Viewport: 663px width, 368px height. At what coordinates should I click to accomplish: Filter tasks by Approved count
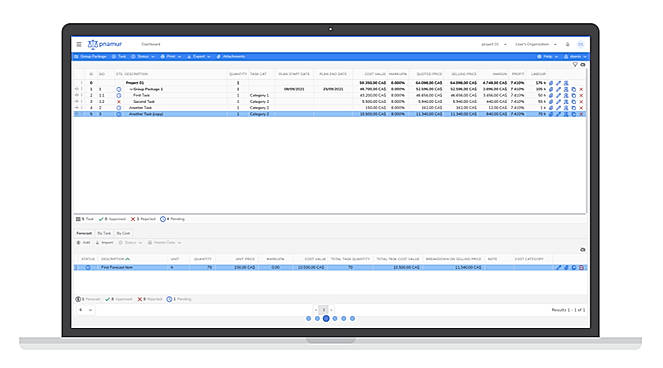point(112,219)
